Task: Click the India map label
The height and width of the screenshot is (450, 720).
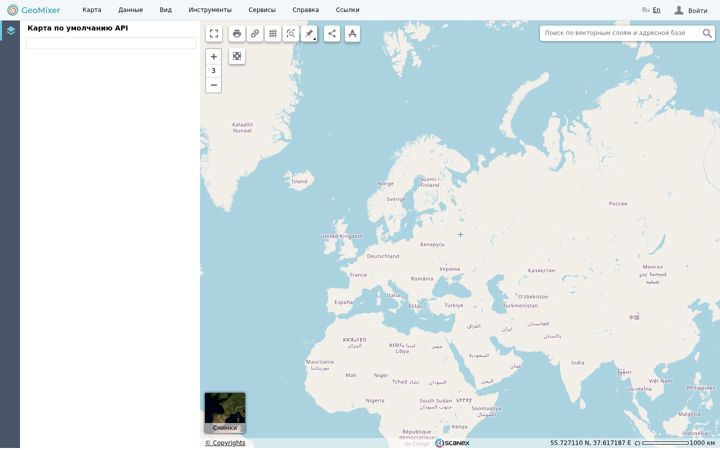Action: tap(578, 363)
